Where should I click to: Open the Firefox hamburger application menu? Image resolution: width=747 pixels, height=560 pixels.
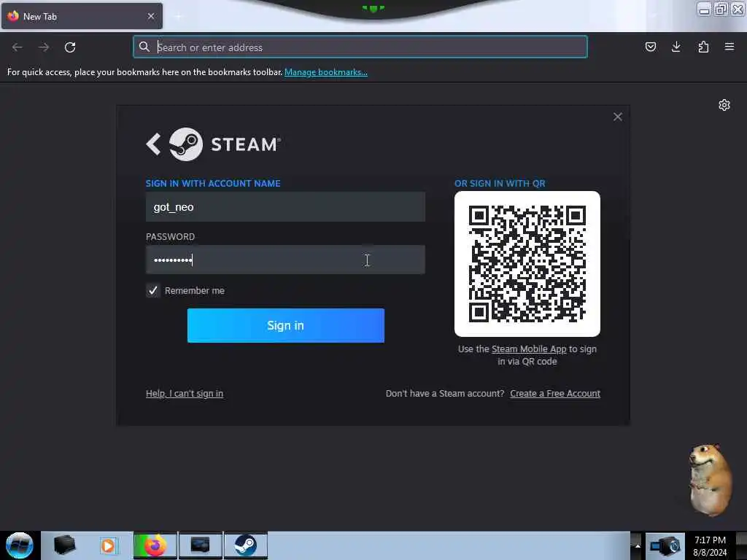pos(729,47)
